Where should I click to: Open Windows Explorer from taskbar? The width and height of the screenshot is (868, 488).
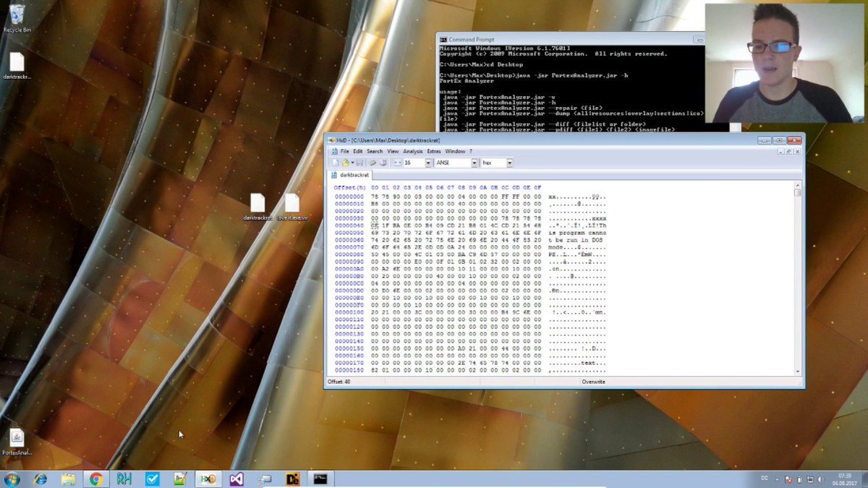pos(68,479)
